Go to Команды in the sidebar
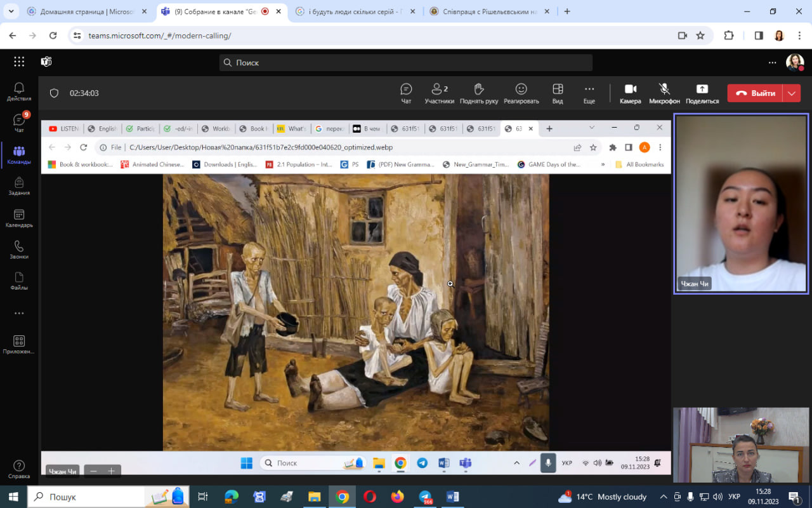This screenshot has width=812, height=508. tap(19, 155)
